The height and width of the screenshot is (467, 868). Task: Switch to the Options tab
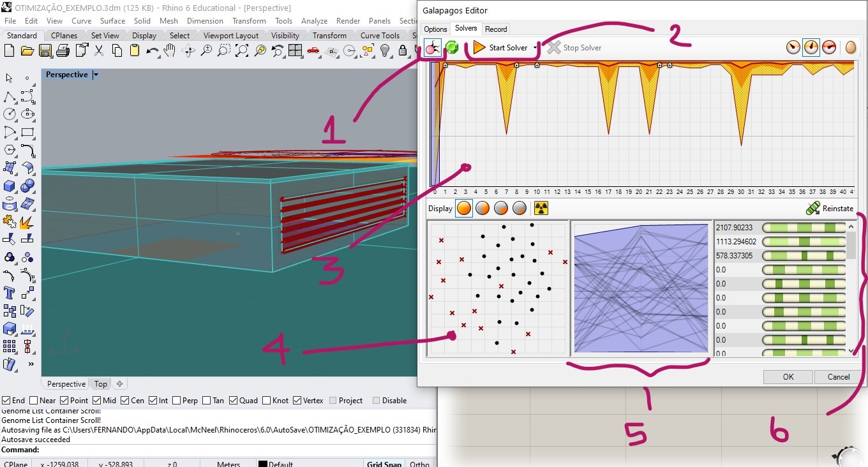point(435,29)
